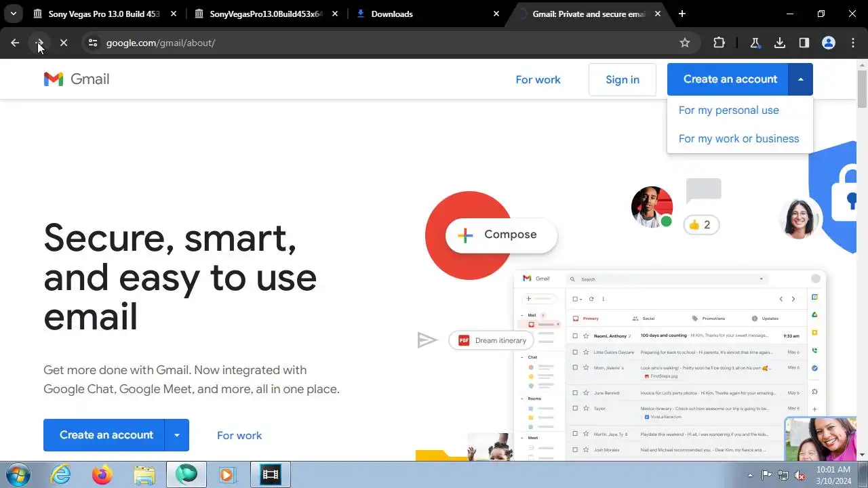
Task: Expand lower Create an account dropdown arrow
Action: (177, 435)
